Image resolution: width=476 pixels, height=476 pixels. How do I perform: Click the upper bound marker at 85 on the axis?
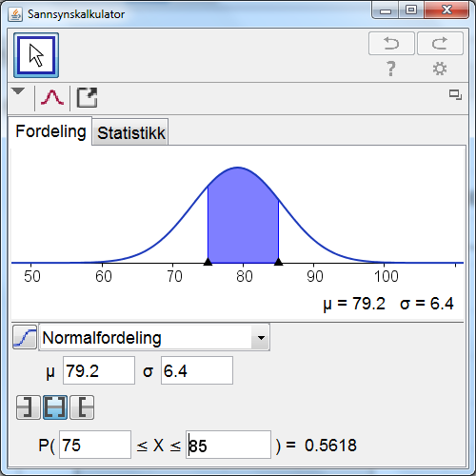[278, 262]
